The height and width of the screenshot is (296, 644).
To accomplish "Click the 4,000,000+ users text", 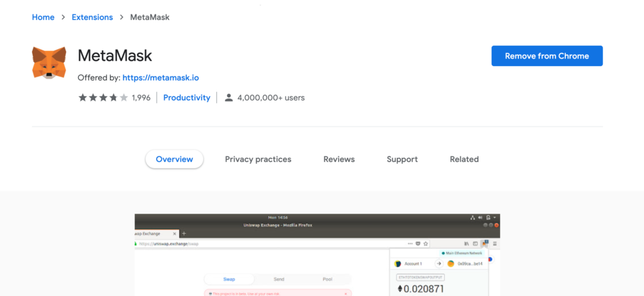I will [271, 97].
